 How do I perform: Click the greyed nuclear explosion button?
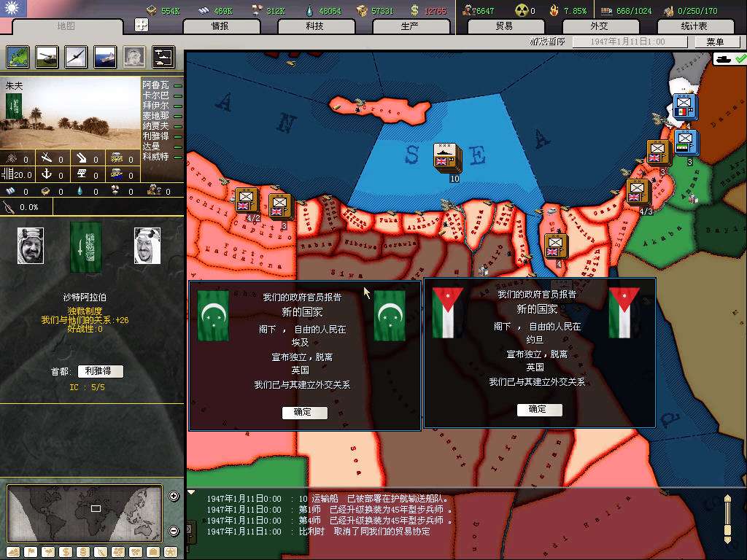point(134,57)
